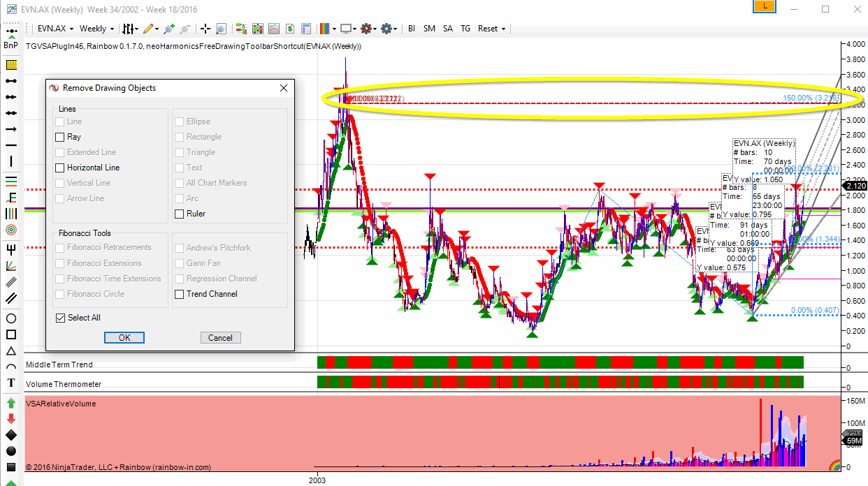
Task: Click the SA toolbar item
Action: [447, 29]
